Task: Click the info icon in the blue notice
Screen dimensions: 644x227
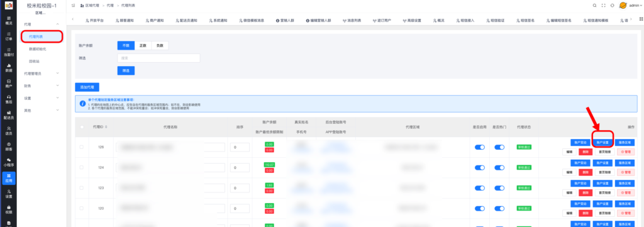Action: [82, 104]
